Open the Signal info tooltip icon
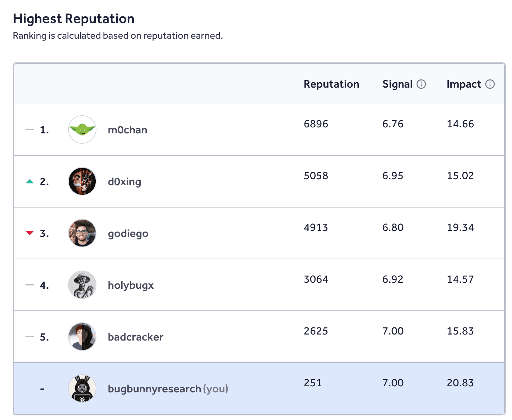512x420 pixels. [x=422, y=84]
